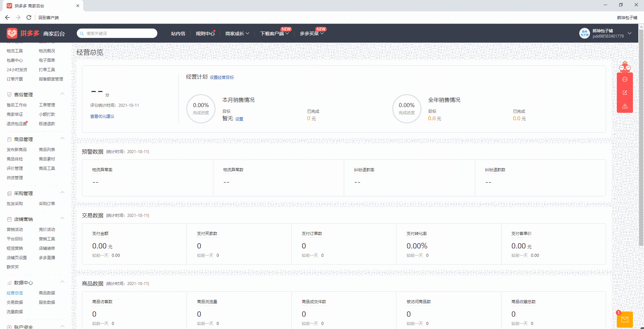Click 设置经营目标 to set goals

pyautogui.click(x=222, y=77)
